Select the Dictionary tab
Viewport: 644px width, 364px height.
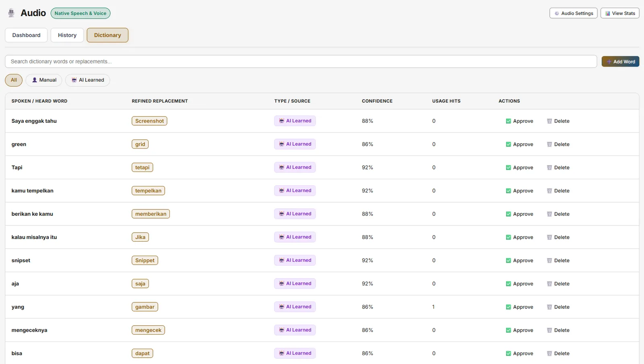pos(107,35)
